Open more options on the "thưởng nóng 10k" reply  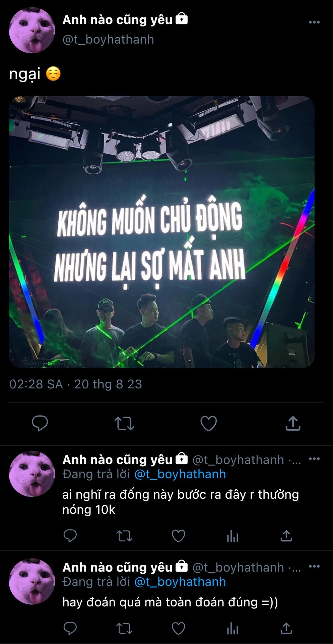click(314, 459)
